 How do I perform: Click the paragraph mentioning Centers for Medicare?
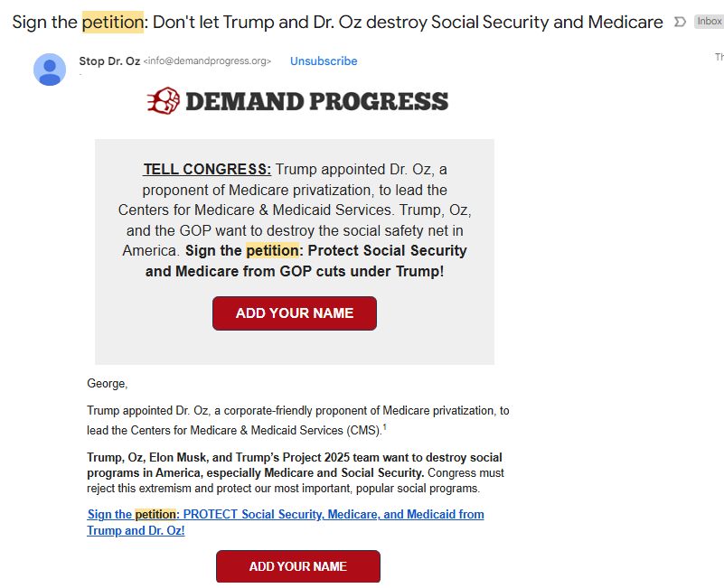297,420
